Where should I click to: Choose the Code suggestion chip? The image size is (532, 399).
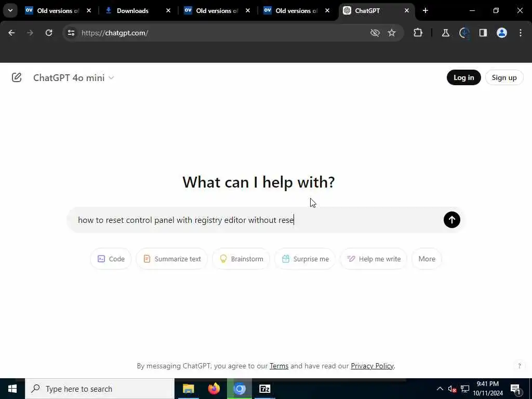click(x=111, y=259)
